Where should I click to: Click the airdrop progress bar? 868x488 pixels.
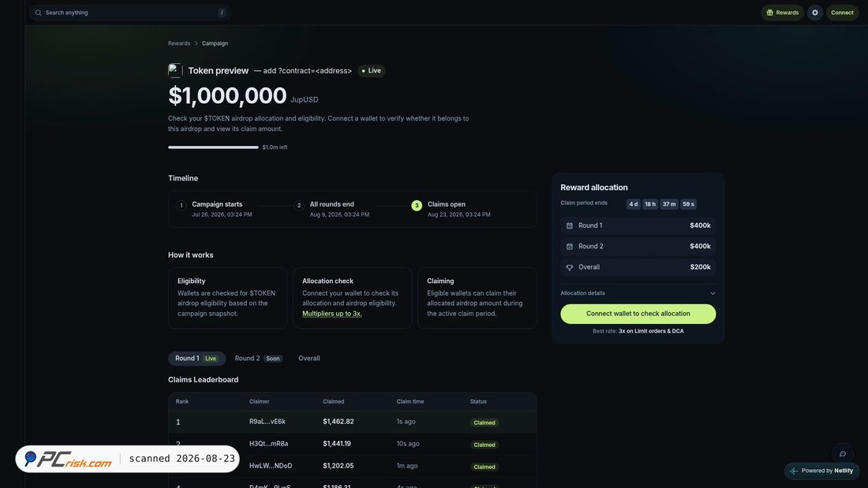213,147
